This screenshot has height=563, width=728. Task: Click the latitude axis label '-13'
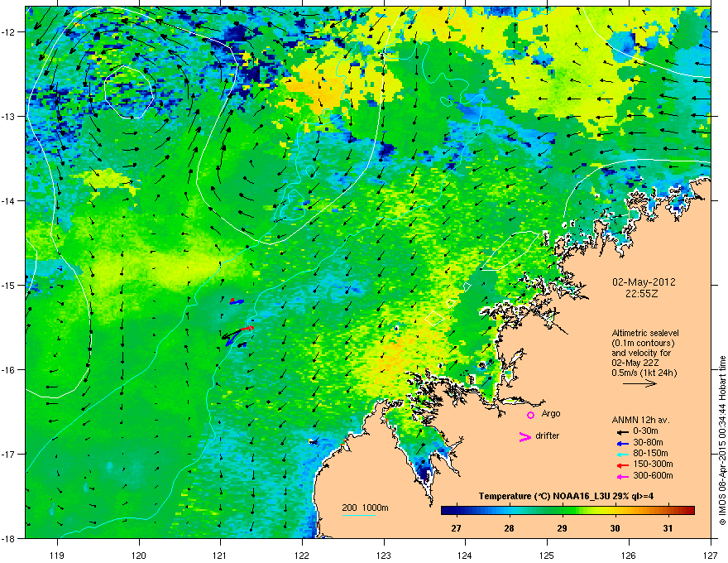pos(8,117)
